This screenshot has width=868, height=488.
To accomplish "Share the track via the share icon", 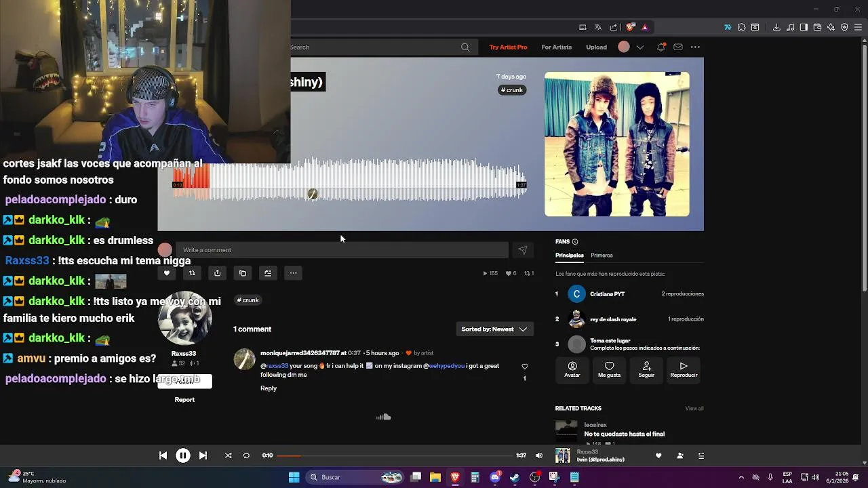I will click(217, 273).
